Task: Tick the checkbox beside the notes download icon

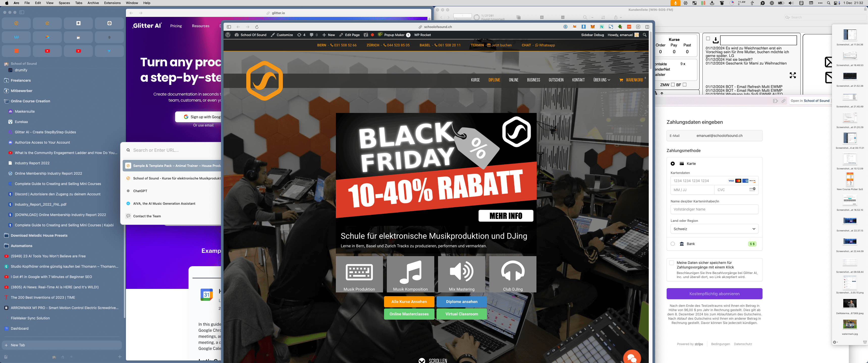Action: [708, 39]
